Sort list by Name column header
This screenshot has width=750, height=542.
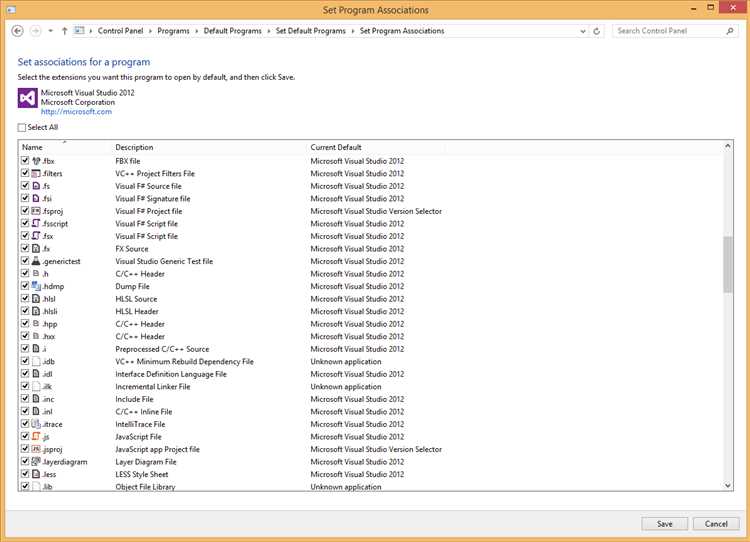click(65, 147)
